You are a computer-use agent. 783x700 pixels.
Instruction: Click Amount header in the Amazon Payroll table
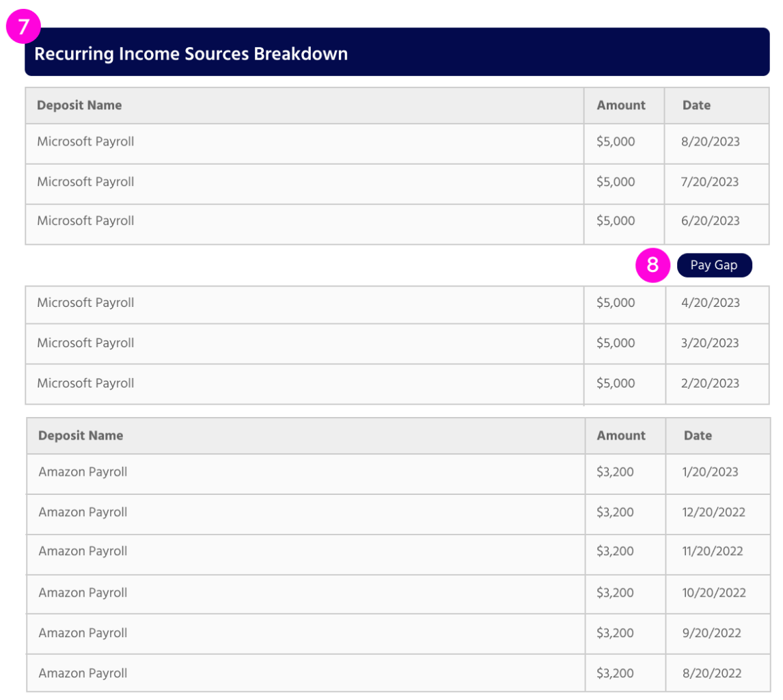(x=621, y=435)
